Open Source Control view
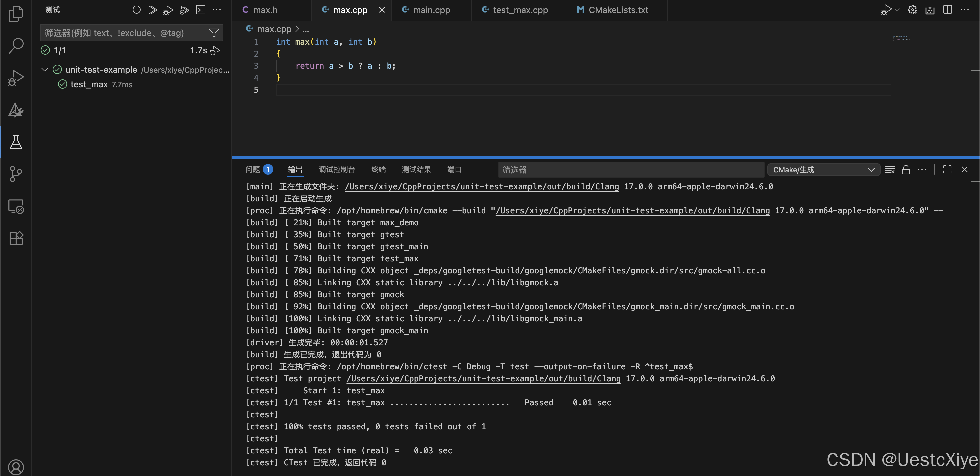This screenshot has height=476, width=980. 16,174
